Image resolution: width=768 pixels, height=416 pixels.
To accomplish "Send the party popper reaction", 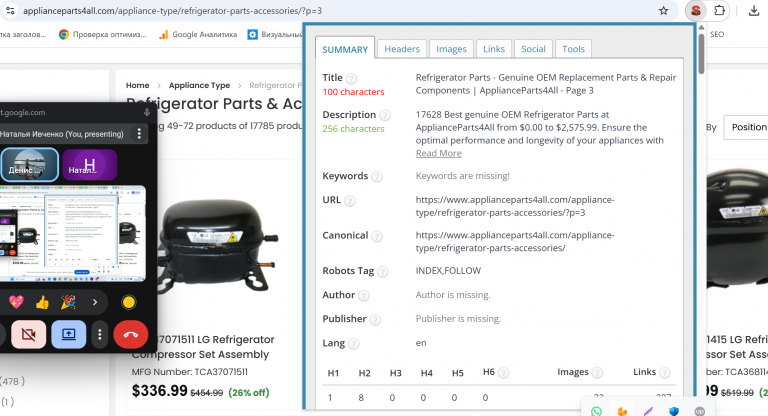I will [x=69, y=302].
